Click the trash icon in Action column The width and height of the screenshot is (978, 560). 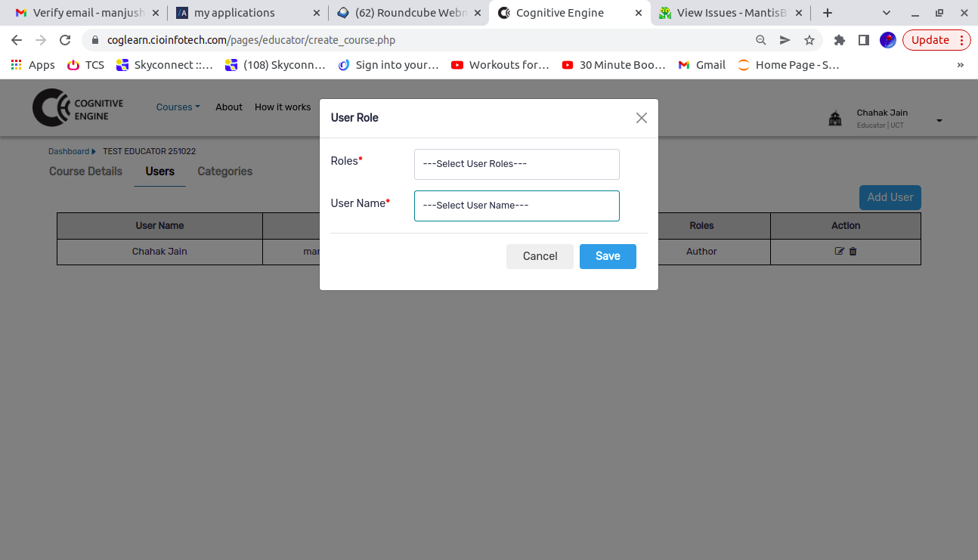click(x=853, y=252)
